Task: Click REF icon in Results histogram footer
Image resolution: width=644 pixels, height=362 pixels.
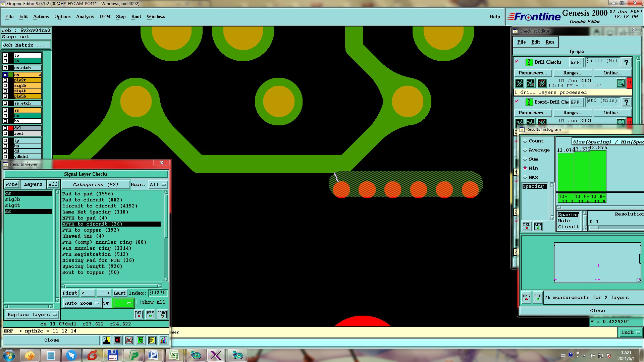Action: point(538,298)
